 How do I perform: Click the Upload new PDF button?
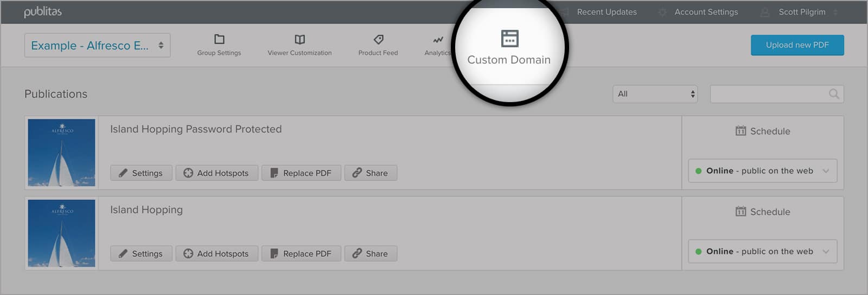point(797,45)
